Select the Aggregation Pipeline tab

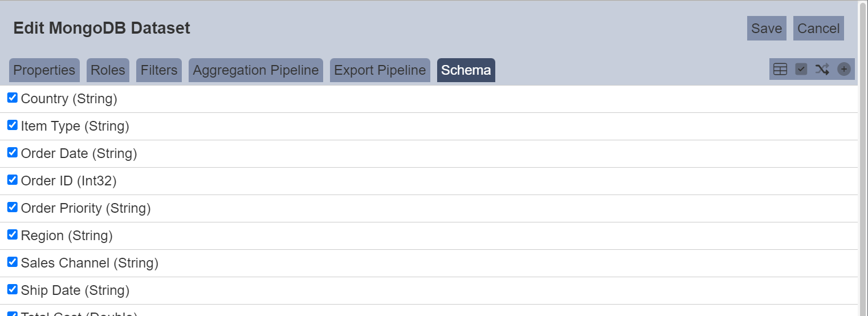coord(256,70)
